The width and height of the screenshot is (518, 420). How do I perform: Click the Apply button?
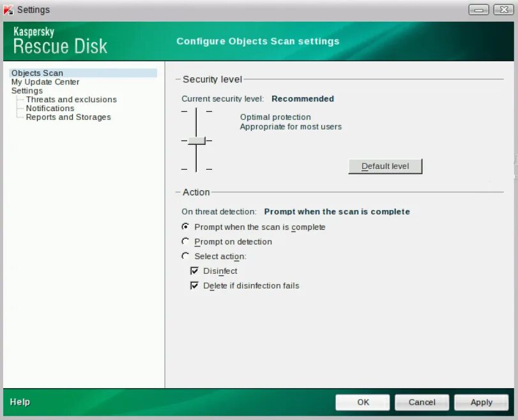point(482,402)
